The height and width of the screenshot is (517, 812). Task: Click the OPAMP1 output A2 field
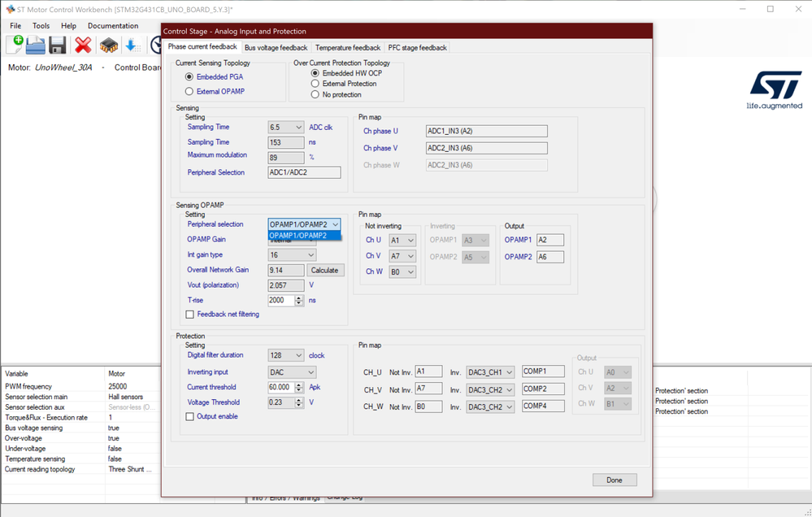pos(550,240)
